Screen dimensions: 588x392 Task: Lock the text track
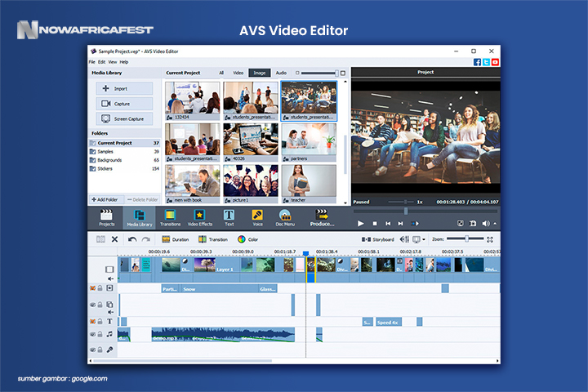100,322
